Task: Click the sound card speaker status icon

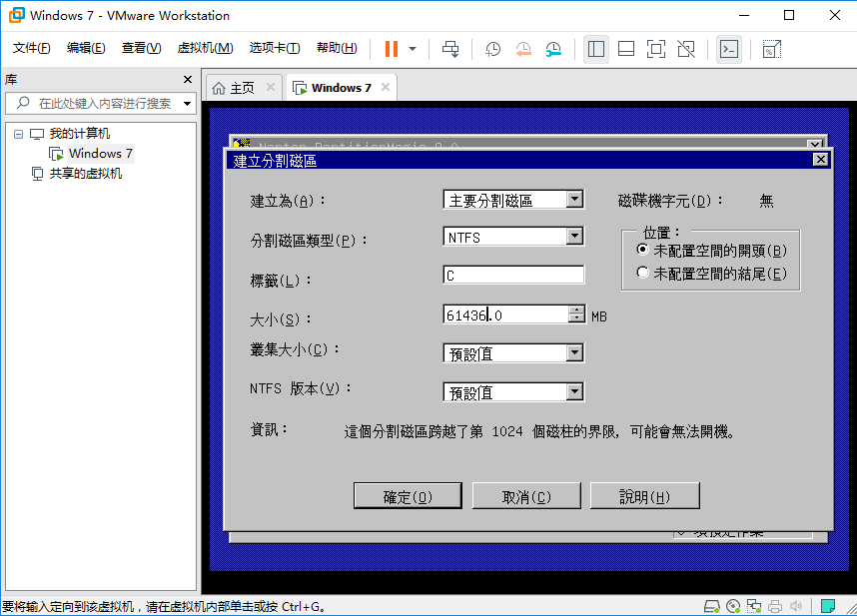Action: [x=796, y=606]
